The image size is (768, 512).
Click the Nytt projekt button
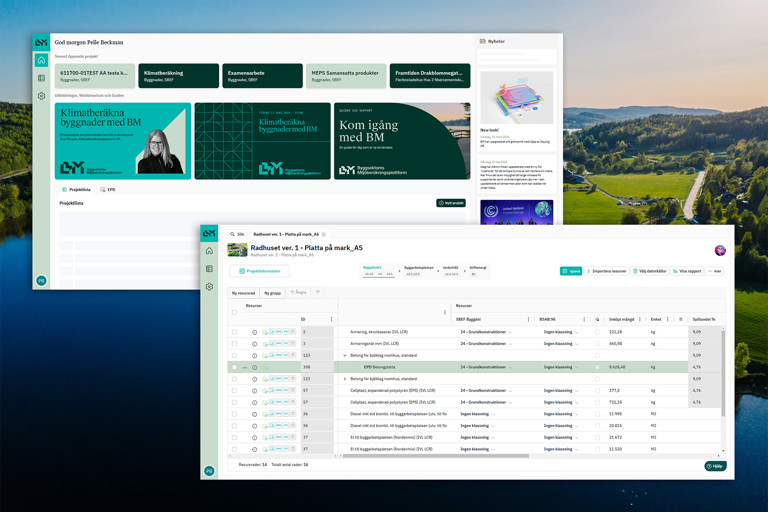[x=451, y=203]
